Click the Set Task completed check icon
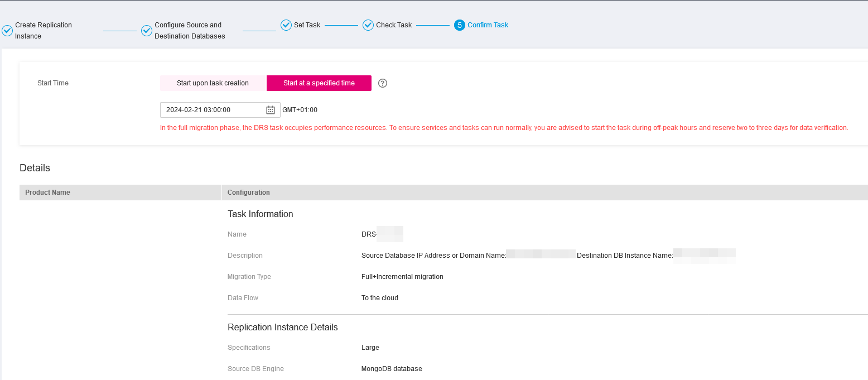Screen dimensions: 868x380 coord(286,25)
